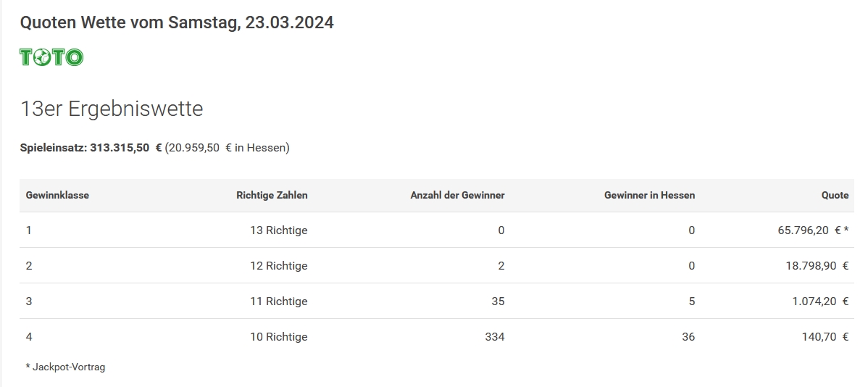Viewport: 868px width, 387px height.
Task: Click the Jackpot-Vortrag footnote text
Action: click(x=65, y=367)
